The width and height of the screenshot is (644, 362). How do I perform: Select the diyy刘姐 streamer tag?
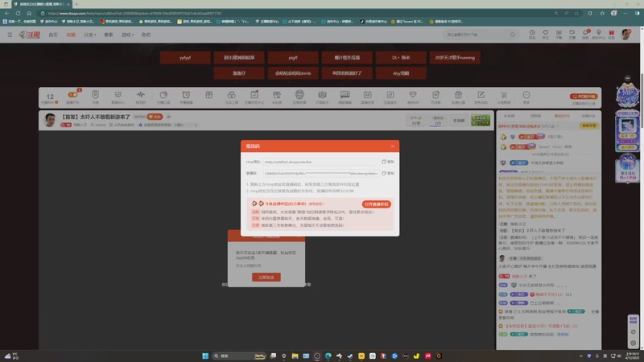pyautogui.click(x=401, y=73)
